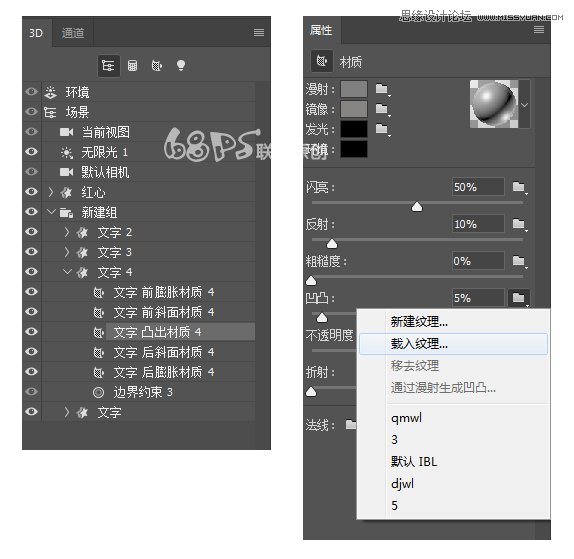Toggle visibility of 文字 凸出材质 4
Viewport: 574px width, 559px height.
pos(32,331)
